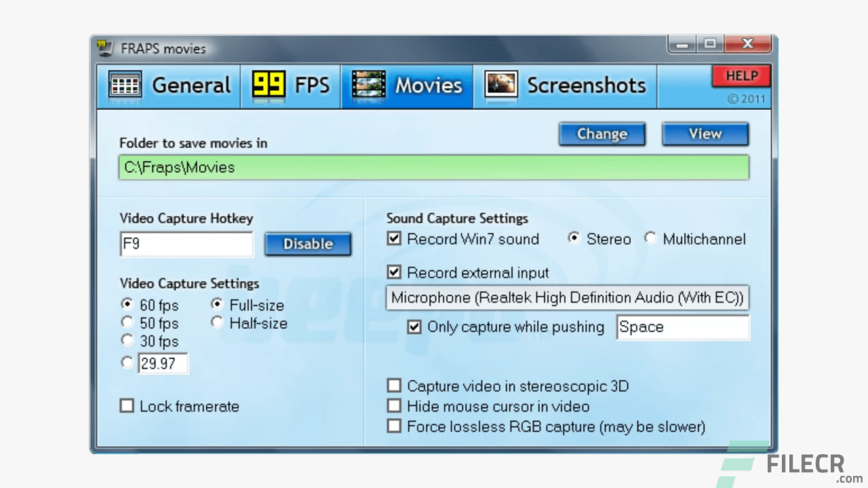Enable the Lock framerate option
The width and height of the screenshot is (868, 488).
pos(127,405)
